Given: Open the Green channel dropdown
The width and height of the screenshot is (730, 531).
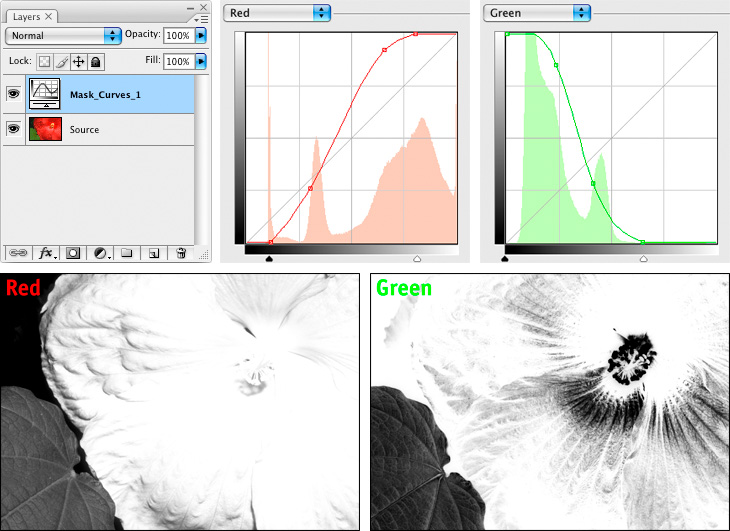Looking at the screenshot, I should click(x=537, y=12).
